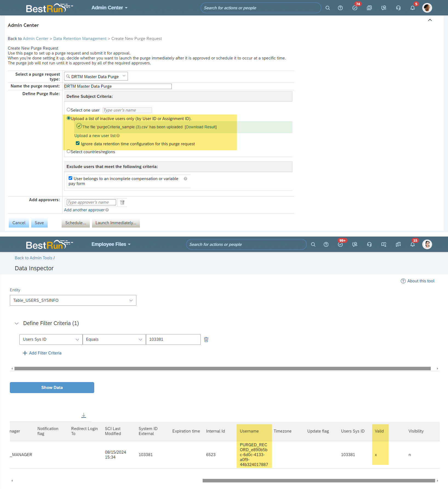The height and width of the screenshot is (489, 448).
Task: Open notifications bell with 15 badge
Action: point(413,244)
